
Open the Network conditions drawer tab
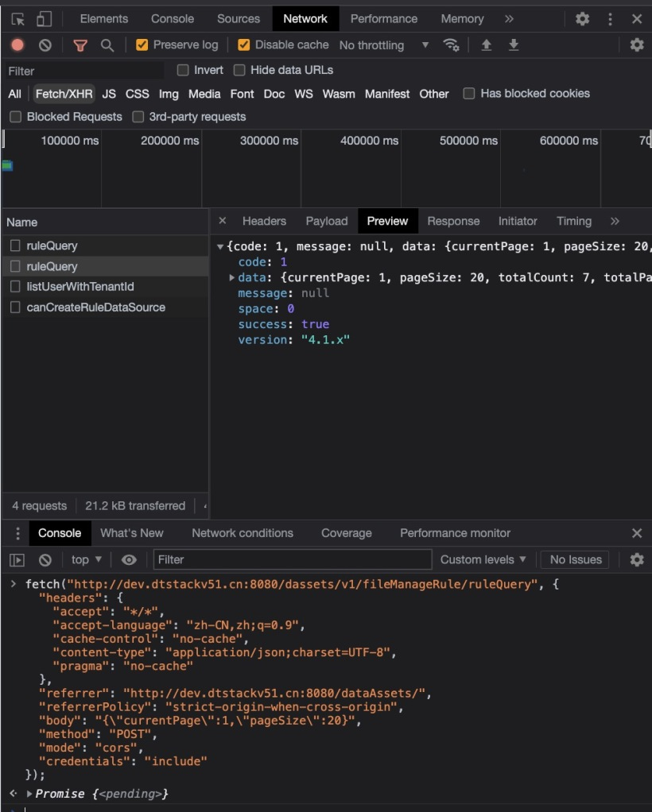243,533
